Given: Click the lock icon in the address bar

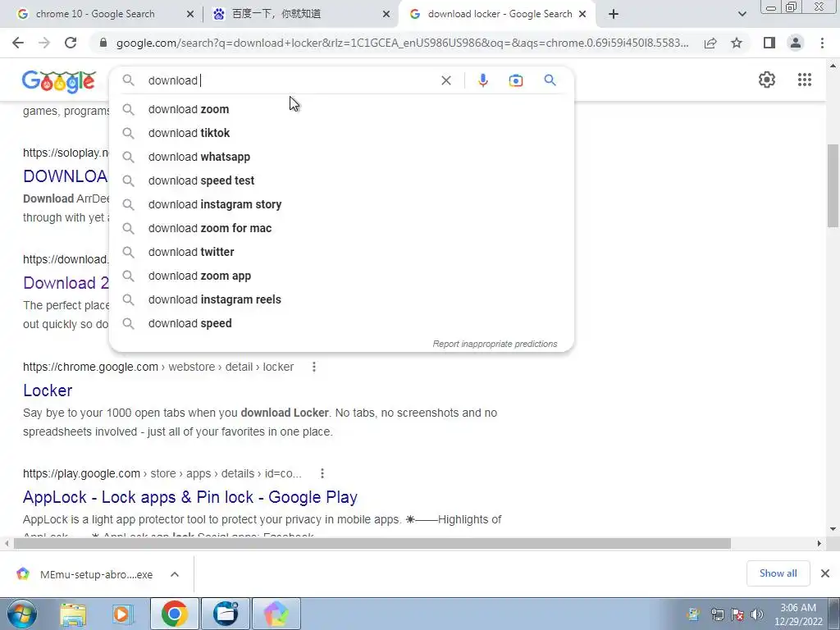Looking at the screenshot, I should point(103,43).
